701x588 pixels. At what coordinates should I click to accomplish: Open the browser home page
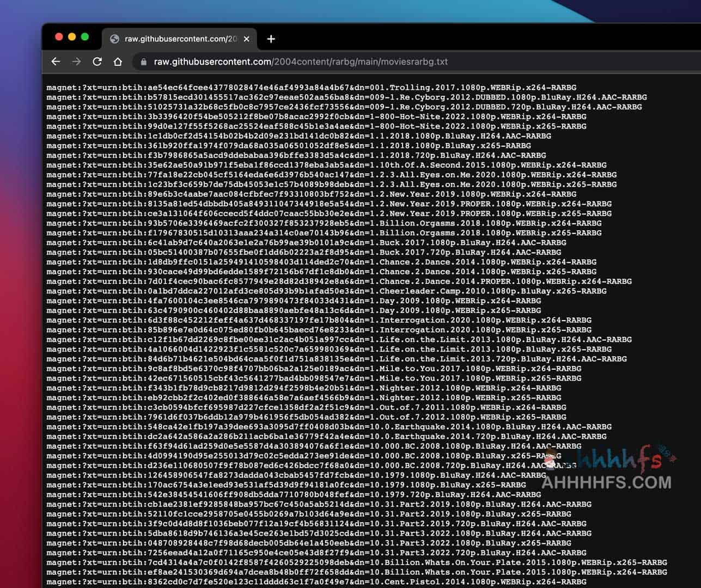coord(118,62)
